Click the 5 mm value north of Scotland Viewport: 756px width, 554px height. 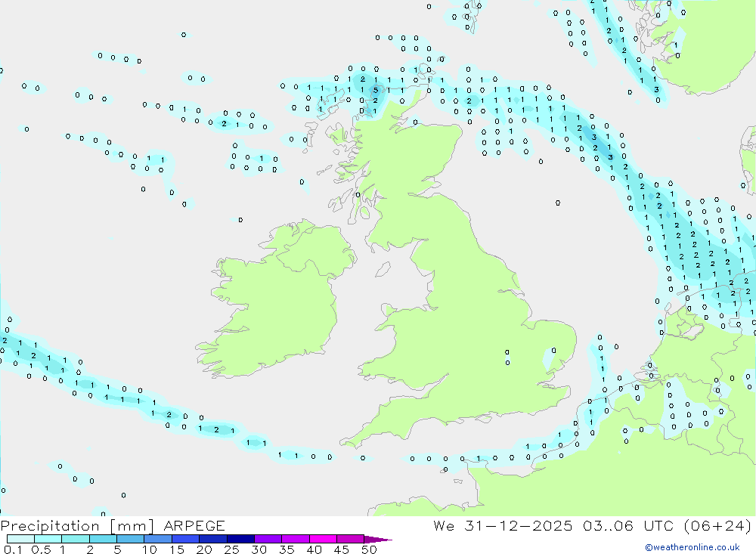376,90
